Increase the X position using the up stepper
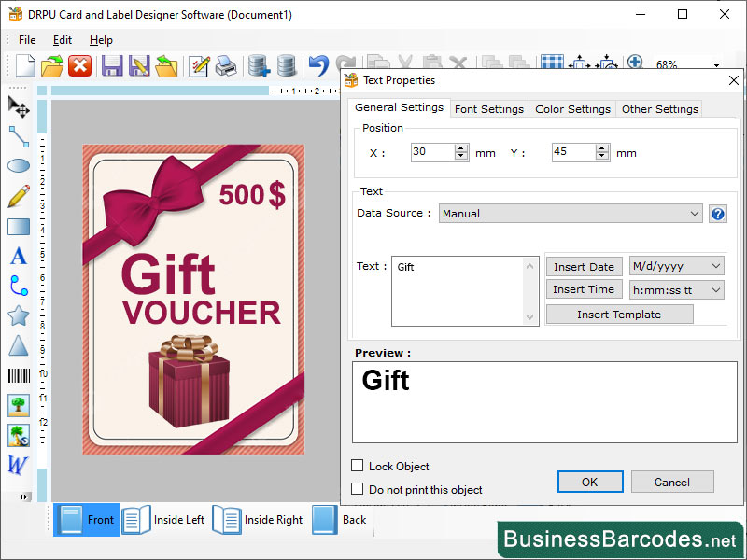This screenshot has width=747, height=560. [461, 148]
